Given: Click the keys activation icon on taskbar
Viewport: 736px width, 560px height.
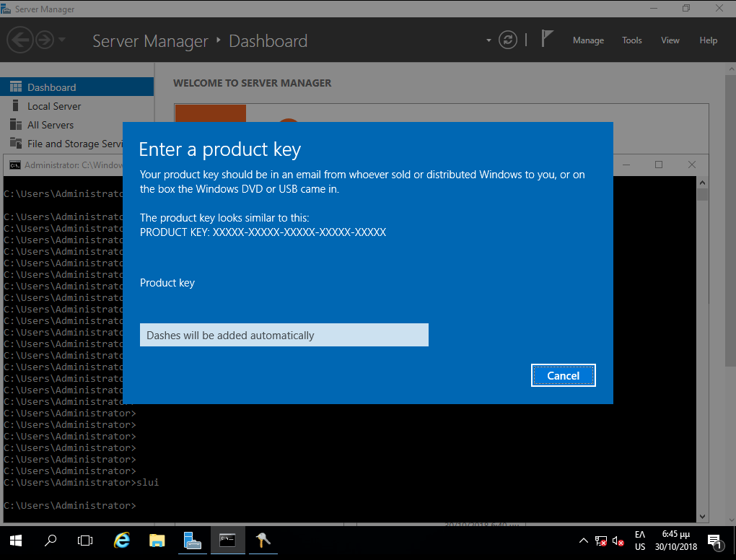Looking at the screenshot, I should pos(263,540).
